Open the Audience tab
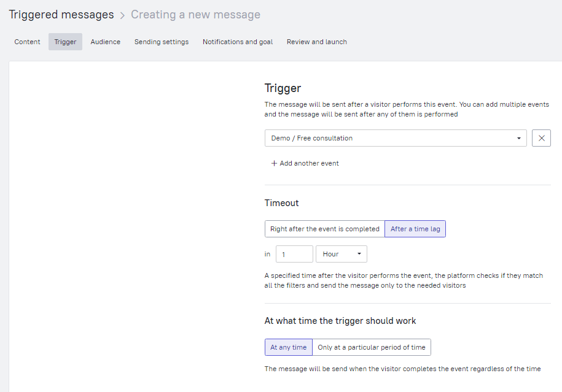562x392 pixels. (x=105, y=42)
